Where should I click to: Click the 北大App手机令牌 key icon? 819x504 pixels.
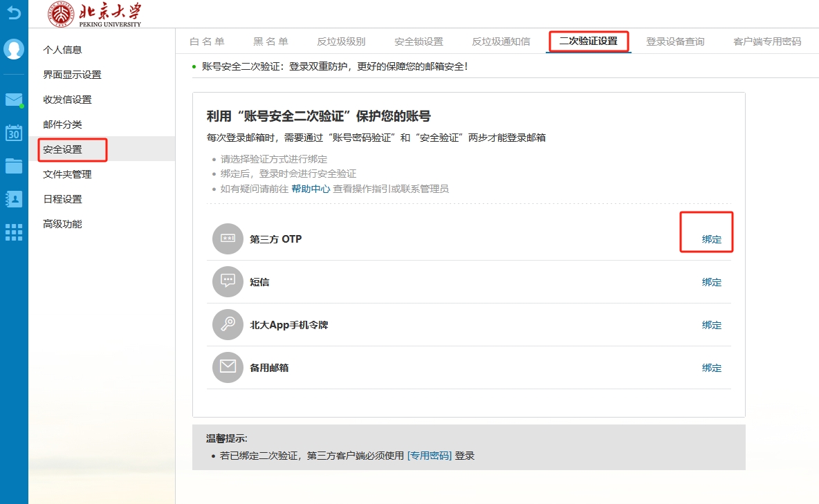coord(228,325)
